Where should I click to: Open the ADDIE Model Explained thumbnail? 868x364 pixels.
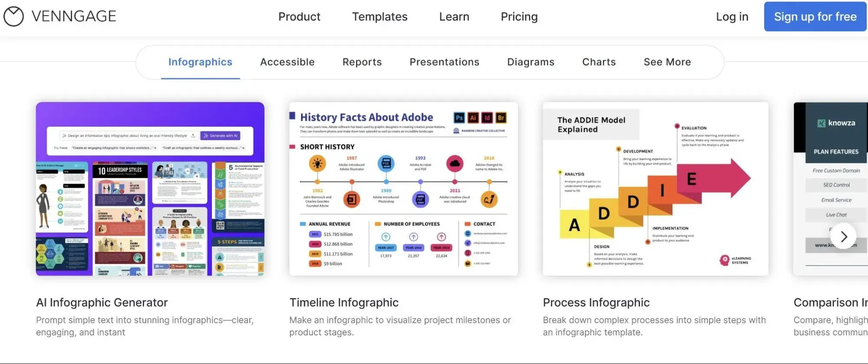pyautogui.click(x=655, y=189)
